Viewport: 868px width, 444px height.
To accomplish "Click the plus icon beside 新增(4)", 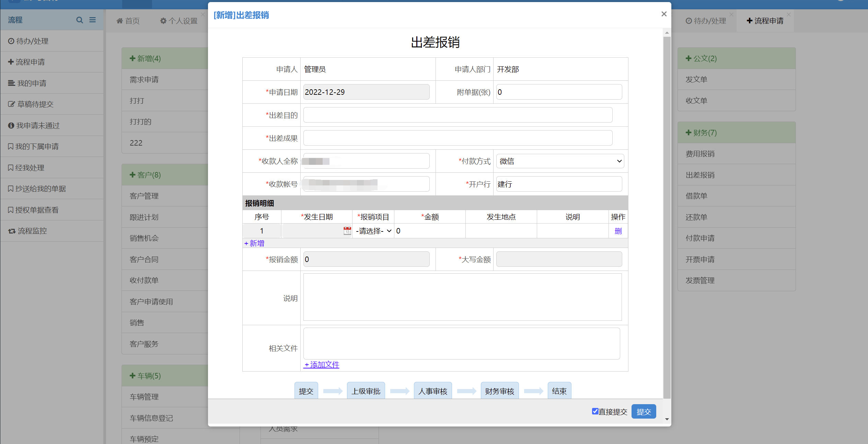I will click(132, 58).
